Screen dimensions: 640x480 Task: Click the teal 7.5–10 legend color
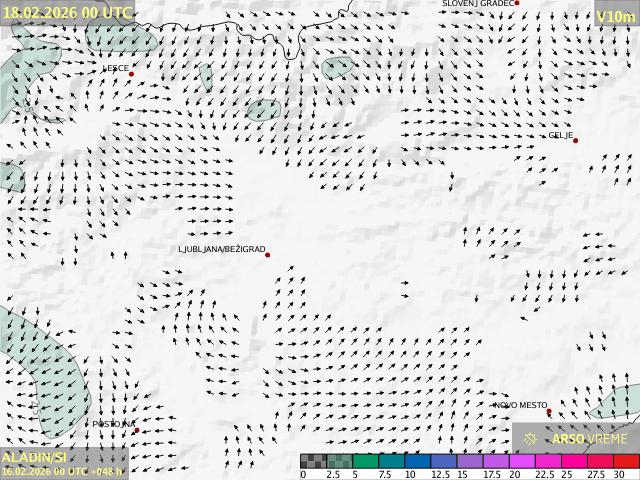coord(392,461)
